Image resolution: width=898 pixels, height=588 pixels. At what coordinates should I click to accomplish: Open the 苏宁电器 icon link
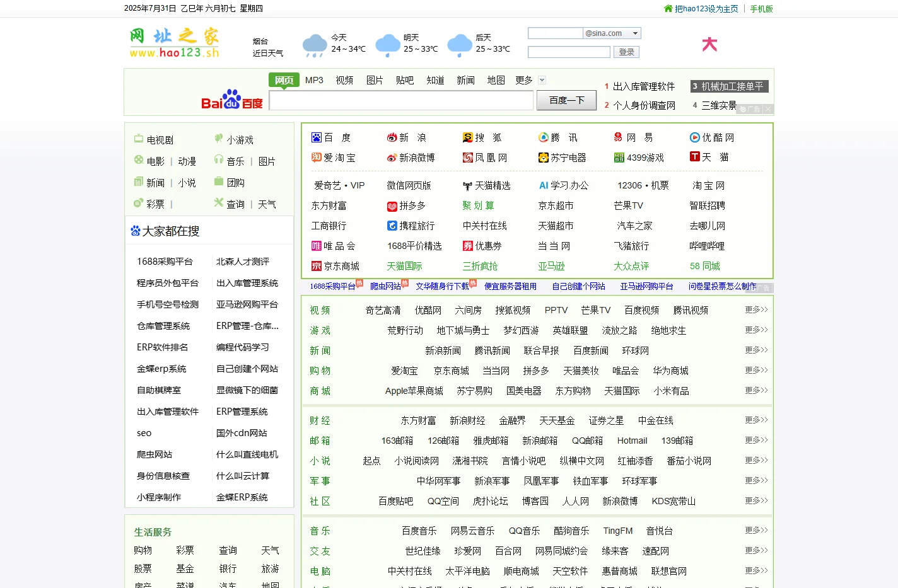[544, 158]
